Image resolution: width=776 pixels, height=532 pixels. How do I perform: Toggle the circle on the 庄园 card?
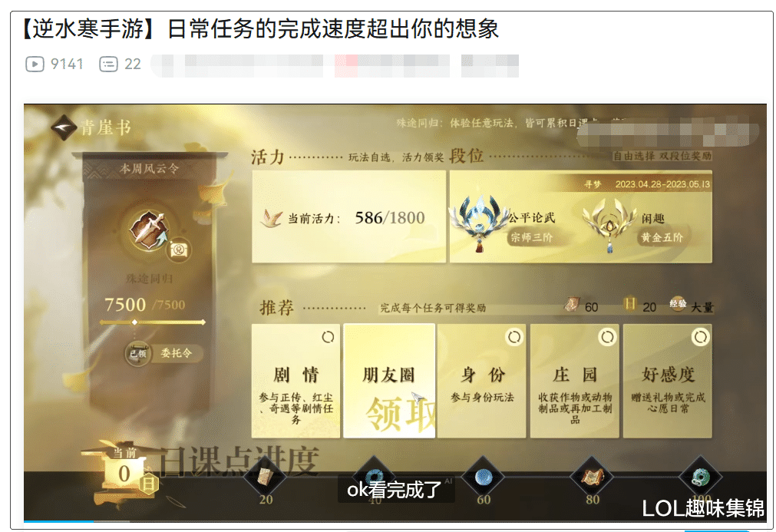[607, 337]
